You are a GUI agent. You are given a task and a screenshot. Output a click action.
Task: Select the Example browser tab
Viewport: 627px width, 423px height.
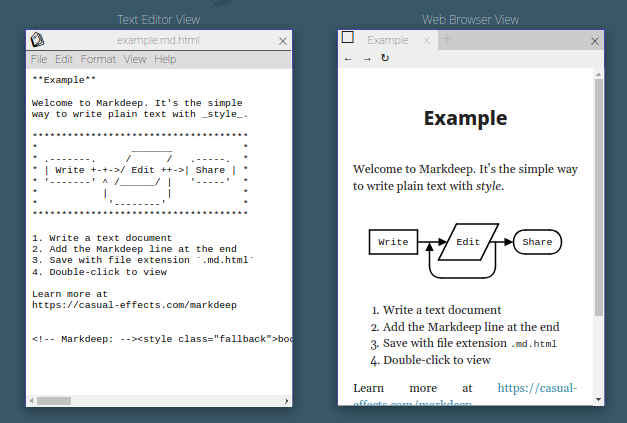[x=388, y=40]
